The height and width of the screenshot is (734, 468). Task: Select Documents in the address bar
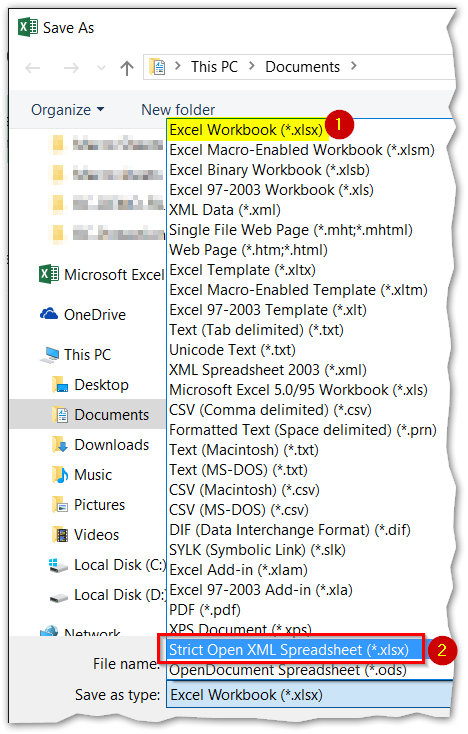point(302,66)
